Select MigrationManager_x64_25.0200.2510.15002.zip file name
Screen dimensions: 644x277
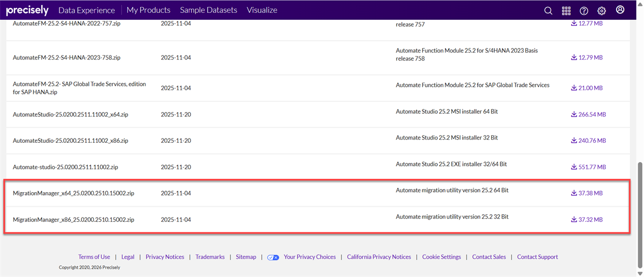74,193
